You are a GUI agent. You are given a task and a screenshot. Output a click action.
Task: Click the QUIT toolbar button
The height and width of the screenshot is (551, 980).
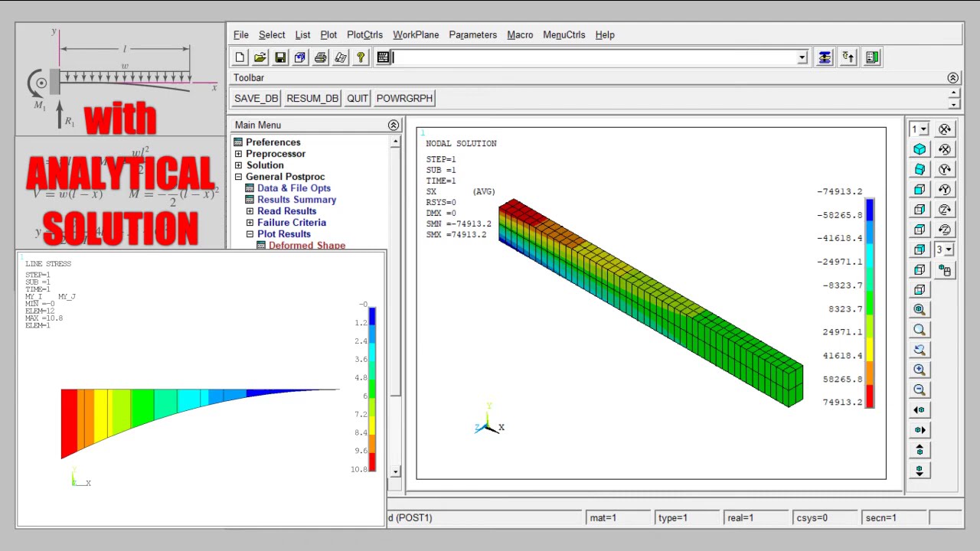358,98
